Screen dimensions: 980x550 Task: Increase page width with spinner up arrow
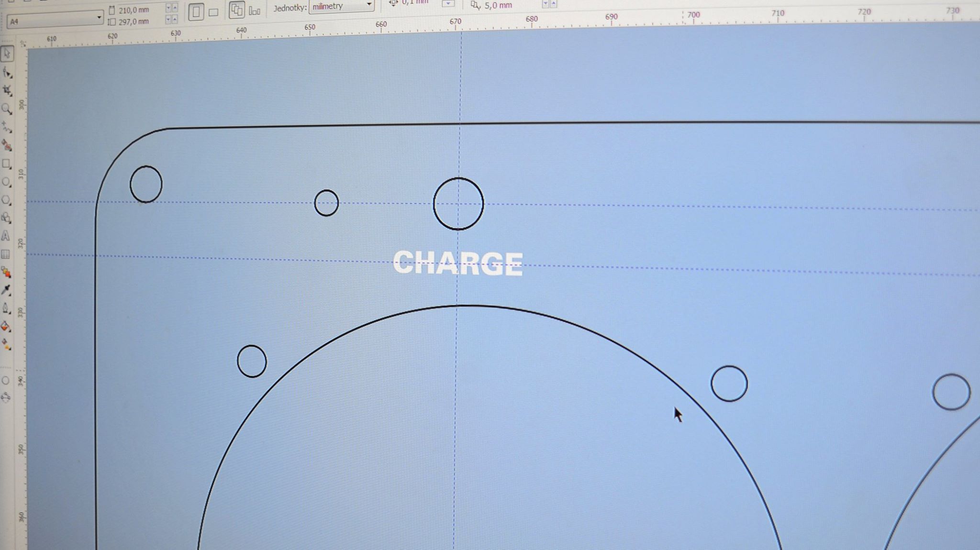coord(175,8)
